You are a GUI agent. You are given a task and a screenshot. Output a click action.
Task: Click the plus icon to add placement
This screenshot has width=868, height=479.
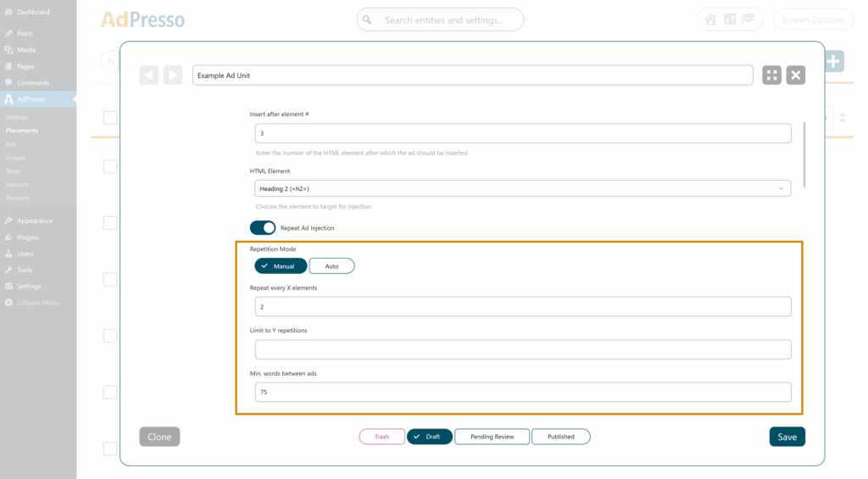(x=833, y=61)
